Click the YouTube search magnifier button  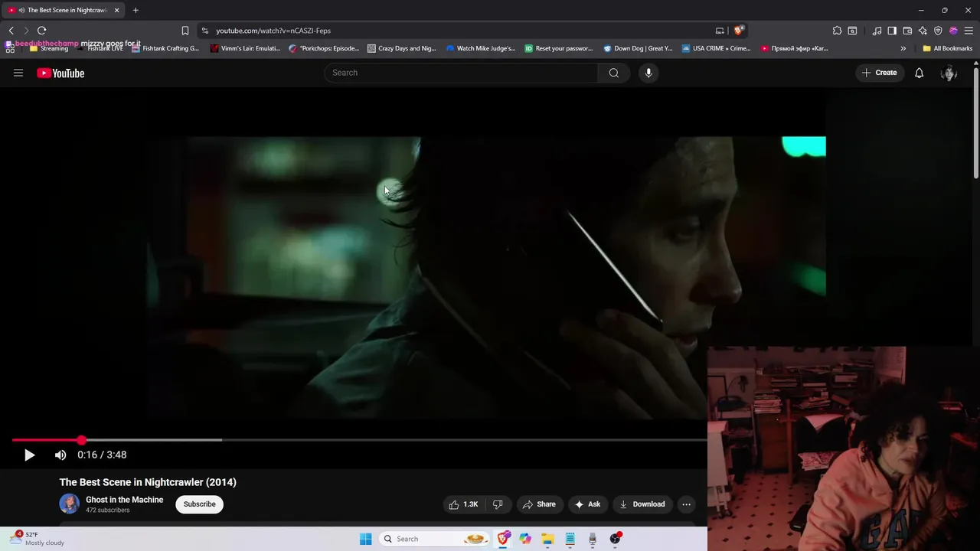(x=613, y=73)
